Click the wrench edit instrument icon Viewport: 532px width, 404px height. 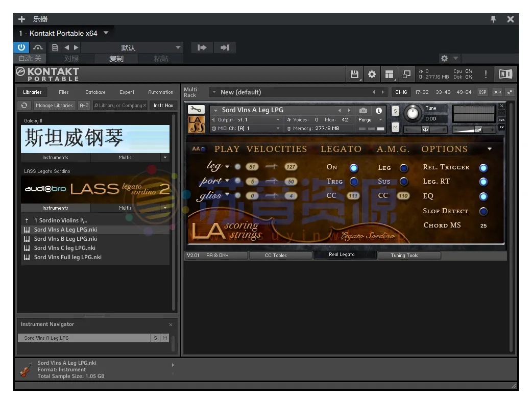(196, 110)
